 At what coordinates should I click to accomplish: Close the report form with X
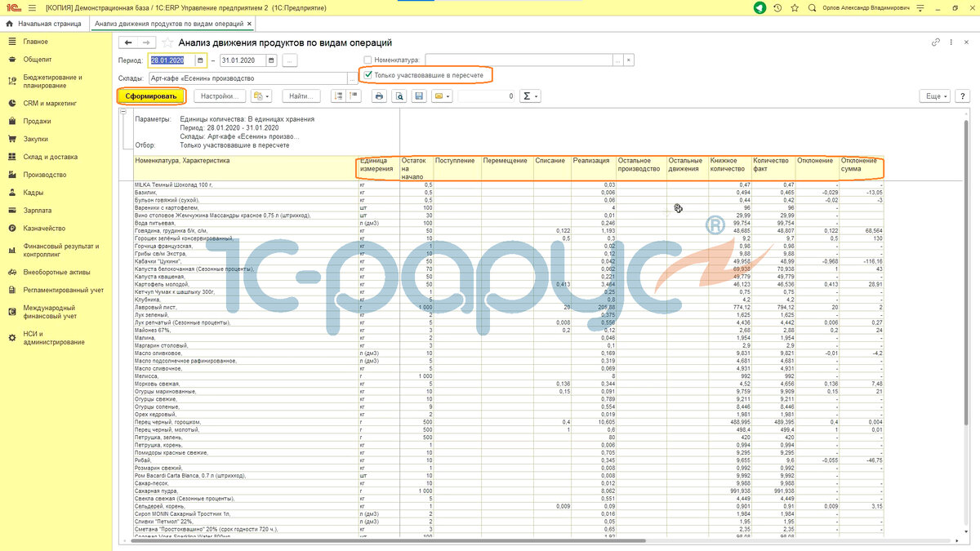point(965,42)
